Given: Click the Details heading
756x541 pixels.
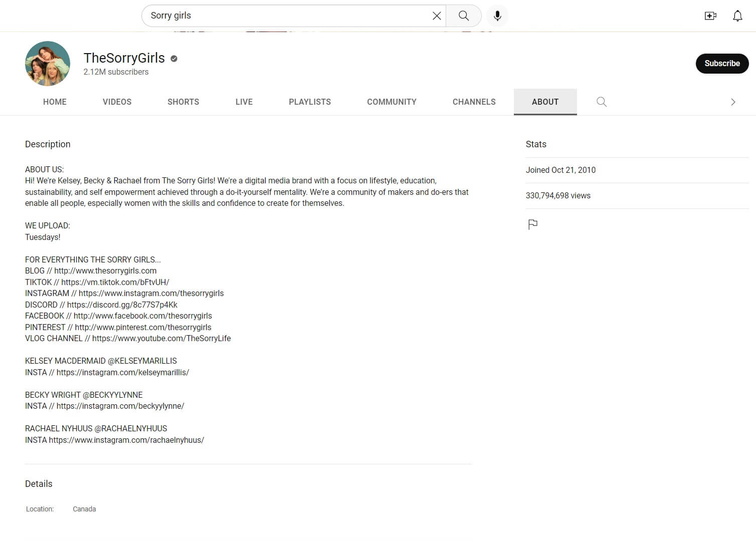Looking at the screenshot, I should tap(39, 484).
